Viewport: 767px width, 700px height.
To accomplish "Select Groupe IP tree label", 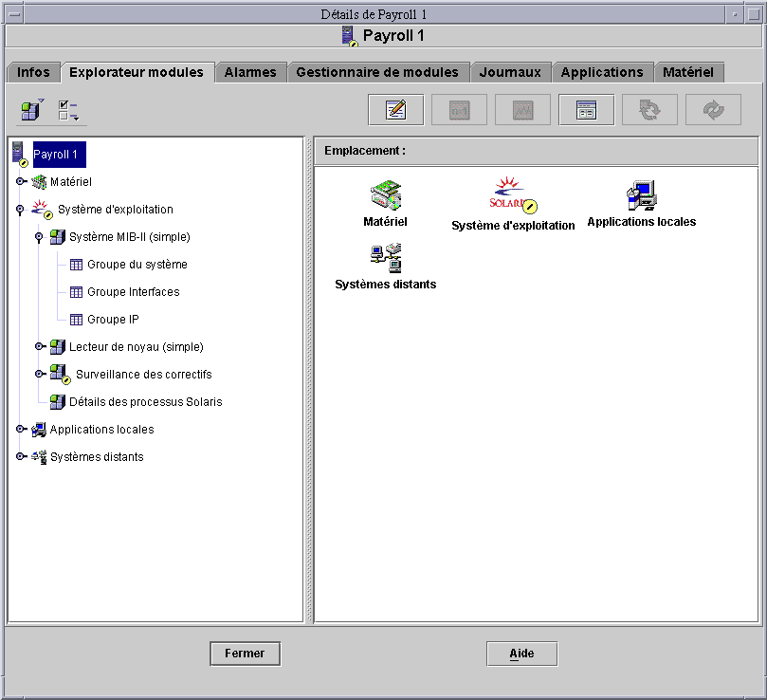I will 113,320.
